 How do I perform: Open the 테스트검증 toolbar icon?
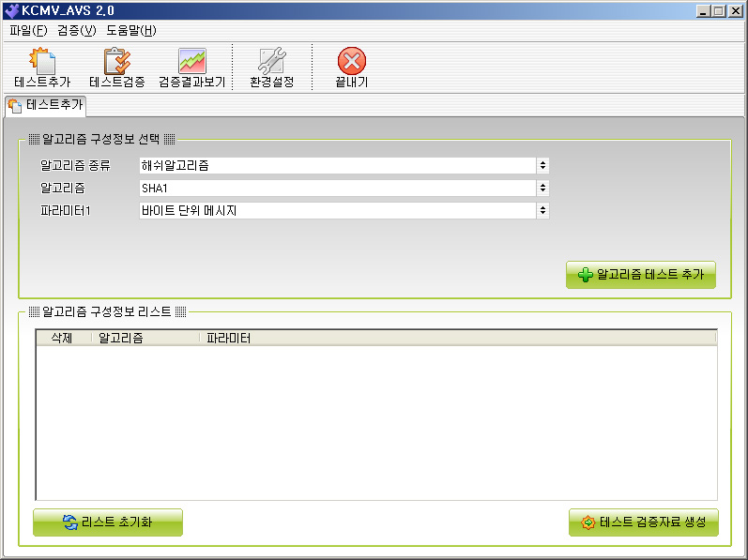tap(117, 68)
